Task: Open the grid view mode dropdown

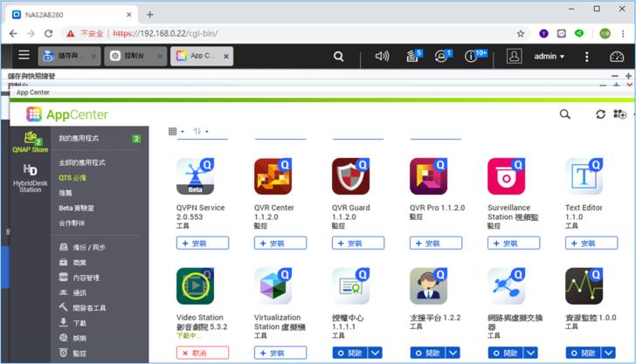Action: coord(176,131)
